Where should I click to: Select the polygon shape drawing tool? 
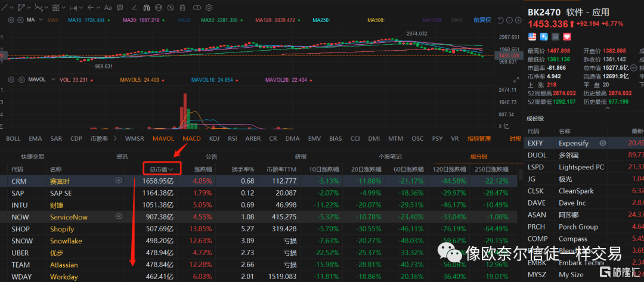tap(21, 7)
